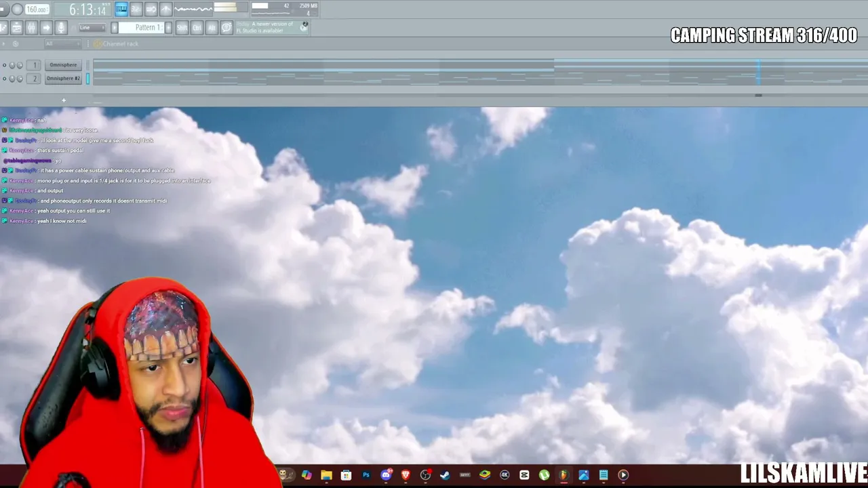Toggle mute LED for Omnisphere #2 channel
The image size is (868, 488).
tap(4, 79)
